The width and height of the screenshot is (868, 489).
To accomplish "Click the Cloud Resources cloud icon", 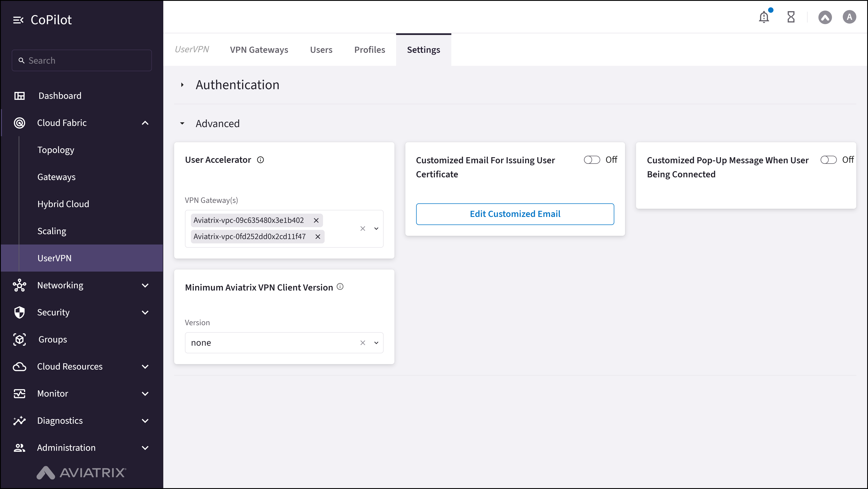I will [19, 366].
